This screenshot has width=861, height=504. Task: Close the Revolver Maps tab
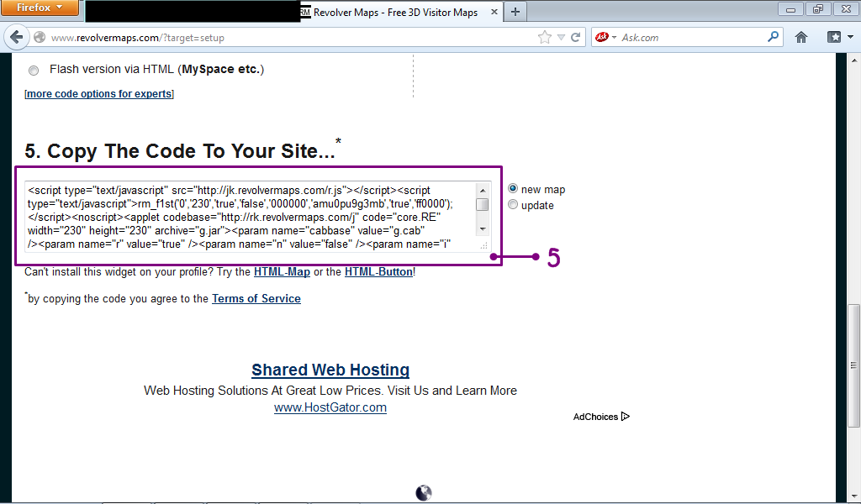click(x=494, y=12)
